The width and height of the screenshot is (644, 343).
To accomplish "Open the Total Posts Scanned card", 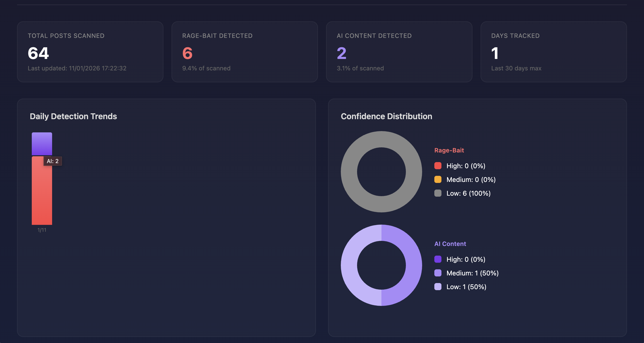I will (90, 52).
